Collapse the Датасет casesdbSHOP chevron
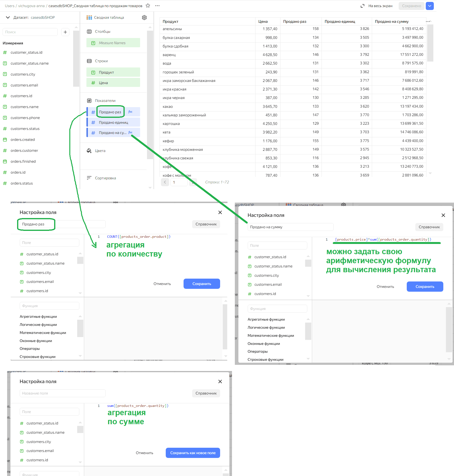 [8, 17]
